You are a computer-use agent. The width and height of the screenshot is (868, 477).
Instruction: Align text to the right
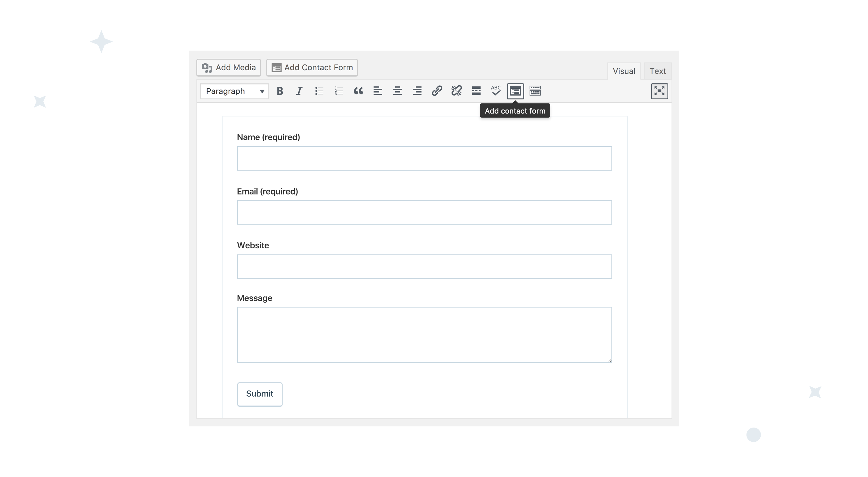pos(417,91)
